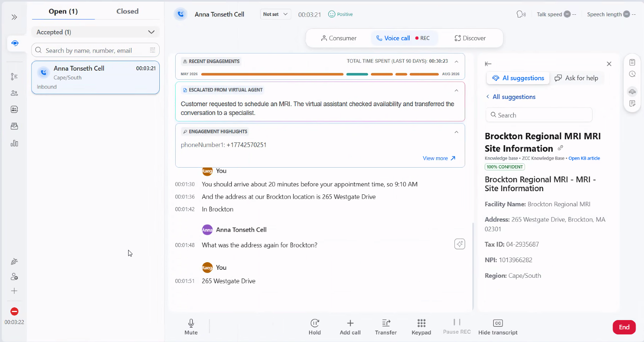Hide transcript using the CC toggle
644x342 pixels.
(498, 326)
